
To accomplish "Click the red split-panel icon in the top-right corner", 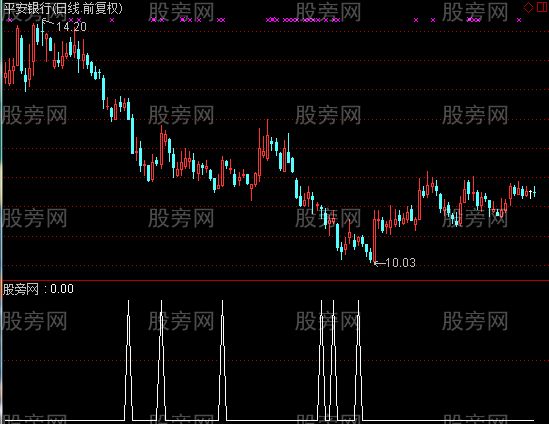I will pos(542,7).
